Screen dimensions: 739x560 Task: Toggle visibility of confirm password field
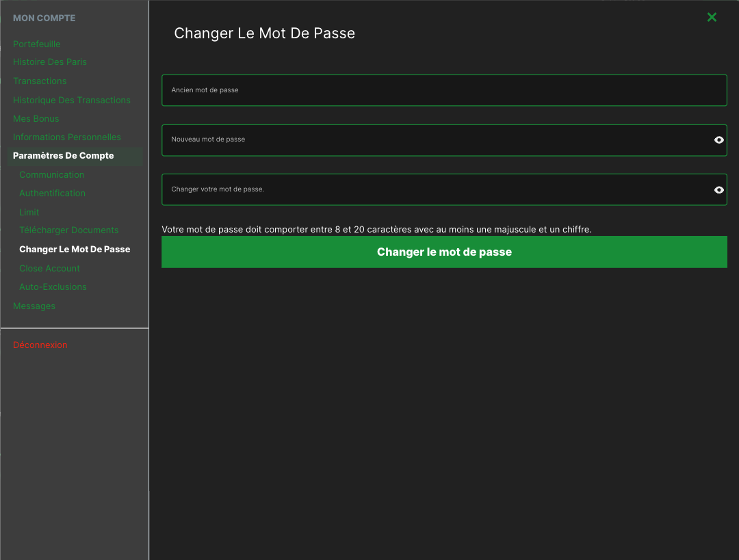(718, 190)
